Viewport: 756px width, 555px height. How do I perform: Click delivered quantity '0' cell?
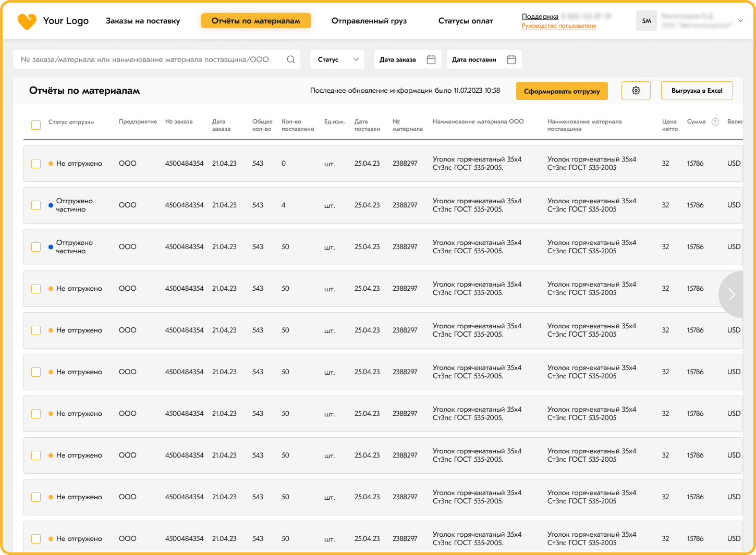[x=284, y=164]
